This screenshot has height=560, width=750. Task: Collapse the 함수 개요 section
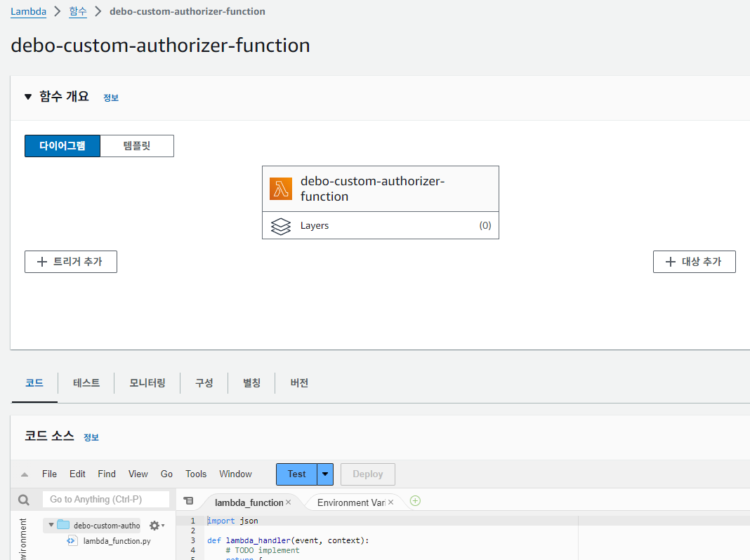pos(28,97)
